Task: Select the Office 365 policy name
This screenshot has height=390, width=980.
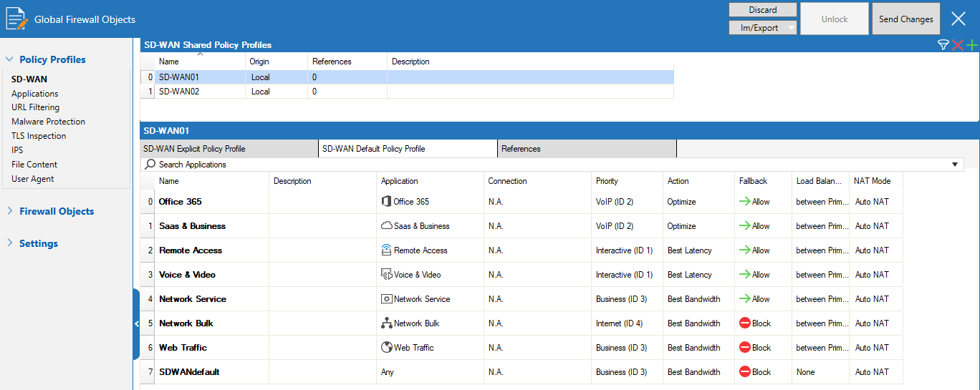Action: [180, 202]
